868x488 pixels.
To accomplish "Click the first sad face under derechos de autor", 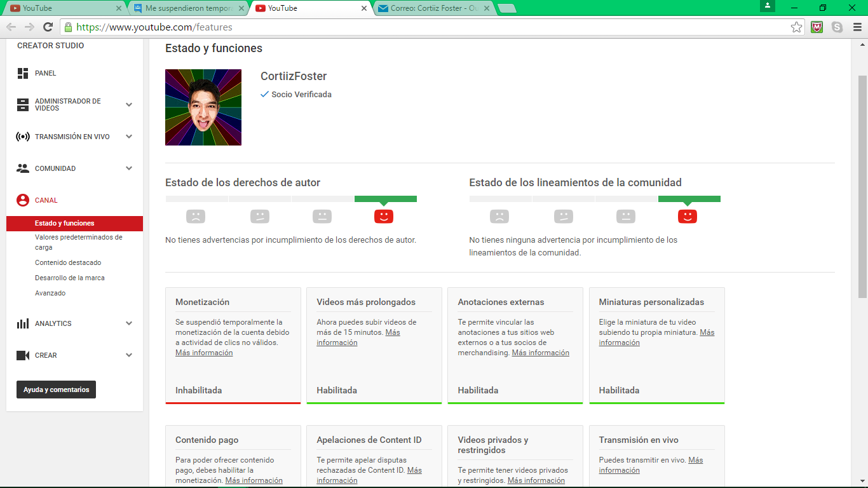I will [x=196, y=217].
